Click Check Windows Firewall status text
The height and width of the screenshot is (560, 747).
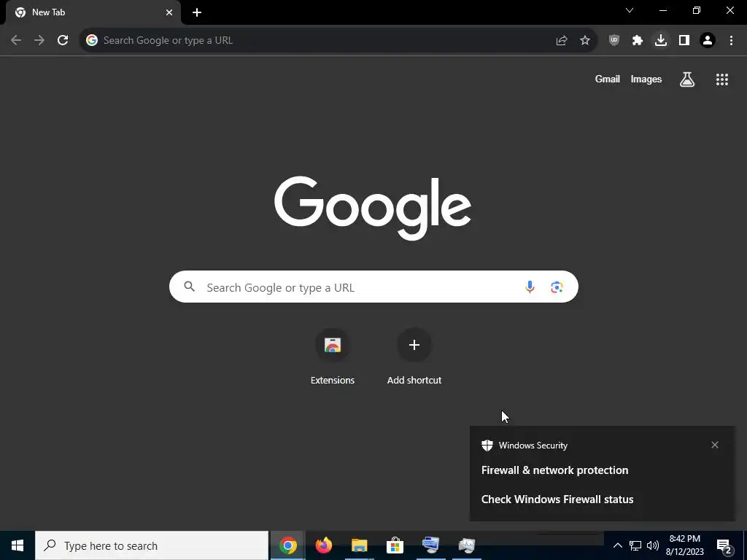[557, 499]
